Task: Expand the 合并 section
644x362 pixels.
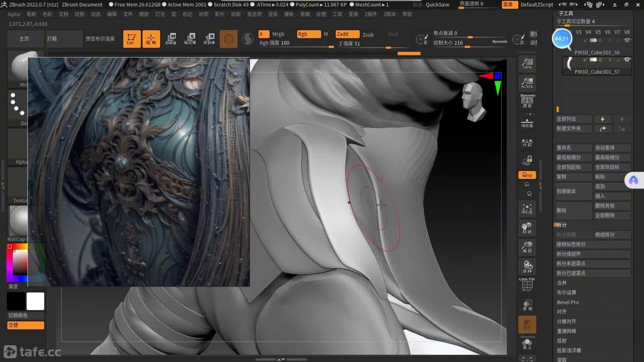Action: [562, 283]
